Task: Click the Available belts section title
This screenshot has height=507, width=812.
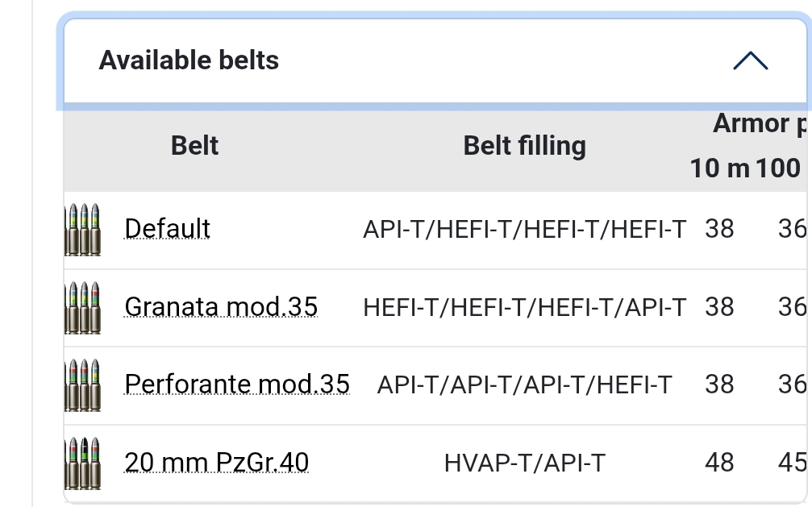Action: tap(189, 60)
